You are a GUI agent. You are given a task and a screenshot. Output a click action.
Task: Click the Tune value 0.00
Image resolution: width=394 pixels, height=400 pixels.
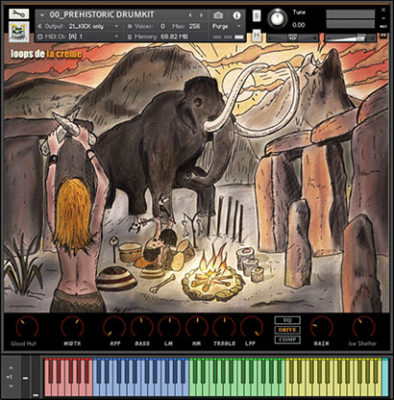[x=299, y=25]
